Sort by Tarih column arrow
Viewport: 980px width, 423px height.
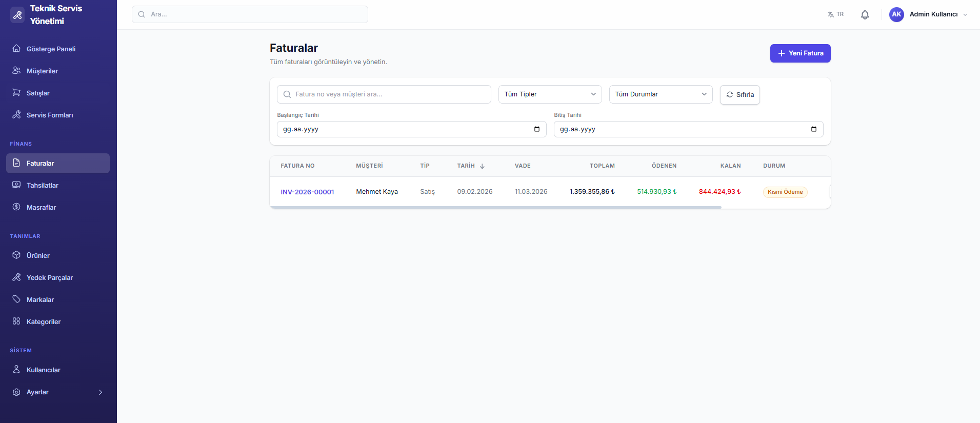tap(482, 166)
